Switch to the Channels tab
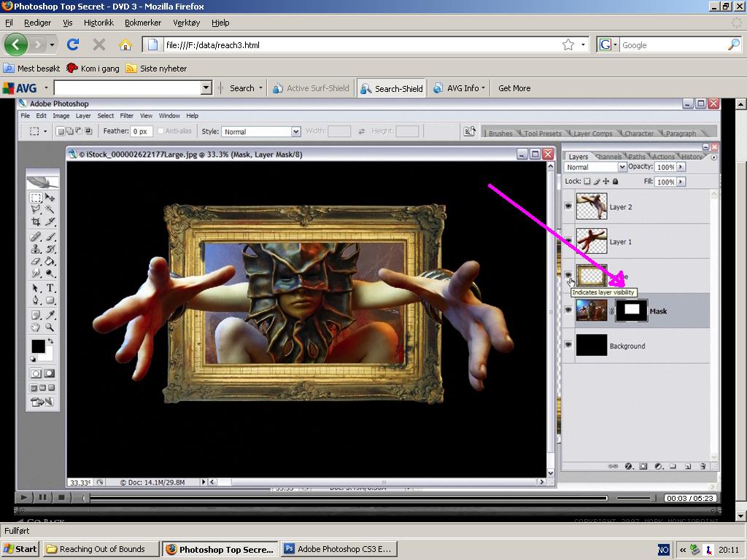The width and height of the screenshot is (747, 560). point(609,157)
